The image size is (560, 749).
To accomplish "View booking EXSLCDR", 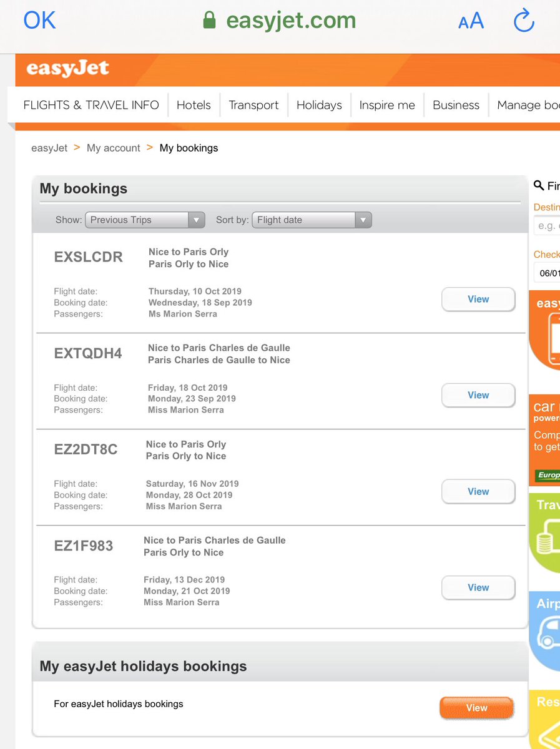I will [x=478, y=299].
